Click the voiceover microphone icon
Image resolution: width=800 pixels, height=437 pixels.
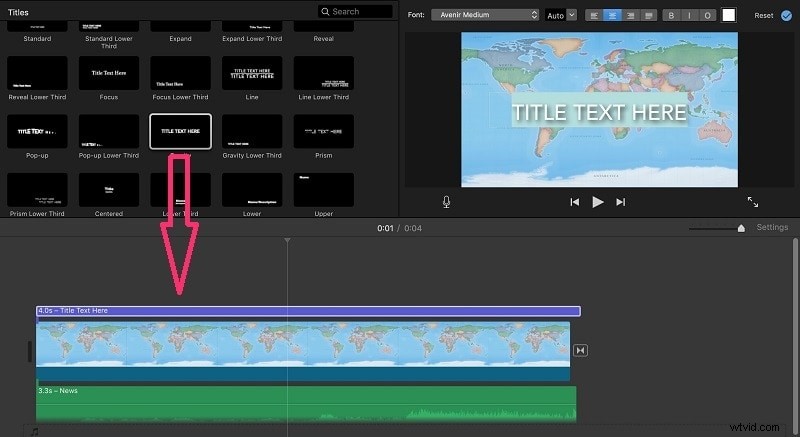[x=446, y=202]
